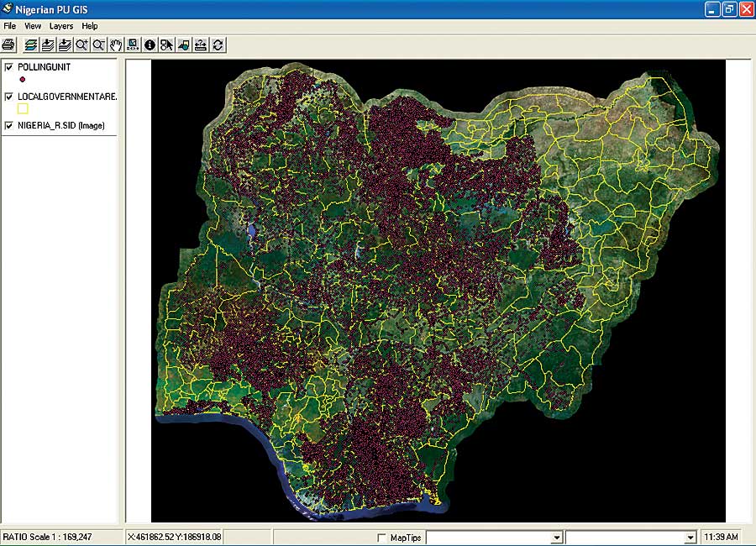Click the Full Extent zoom icon
The image size is (756, 546).
coord(133,45)
